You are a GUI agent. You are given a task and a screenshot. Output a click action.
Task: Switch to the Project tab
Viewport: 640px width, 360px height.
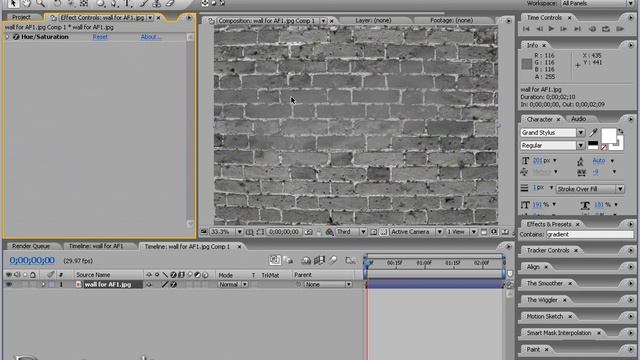pyautogui.click(x=22, y=18)
